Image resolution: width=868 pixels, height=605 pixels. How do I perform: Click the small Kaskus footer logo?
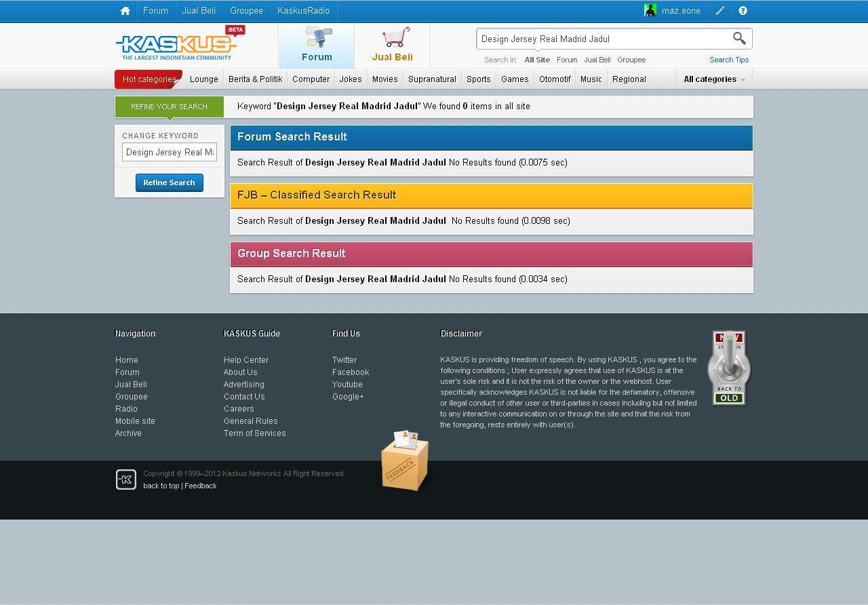(126, 480)
